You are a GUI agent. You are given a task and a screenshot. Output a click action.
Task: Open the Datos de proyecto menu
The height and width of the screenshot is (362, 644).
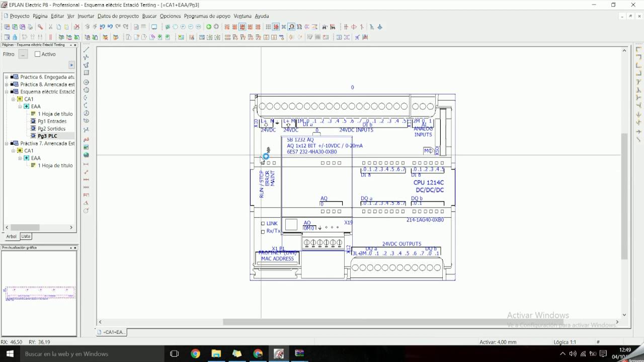(x=118, y=16)
